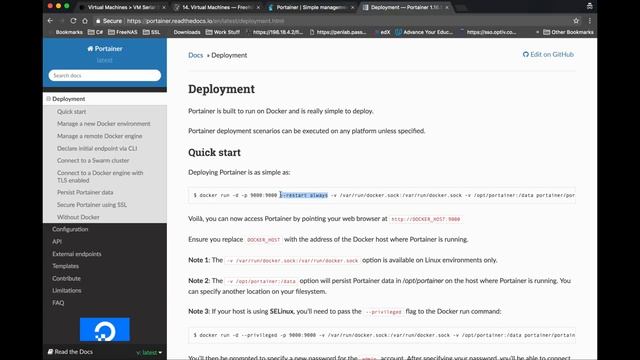Screen dimensions: 640x360
Task: Click the DOCKER_HOST inline code
Action: click(x=263, y=240)
